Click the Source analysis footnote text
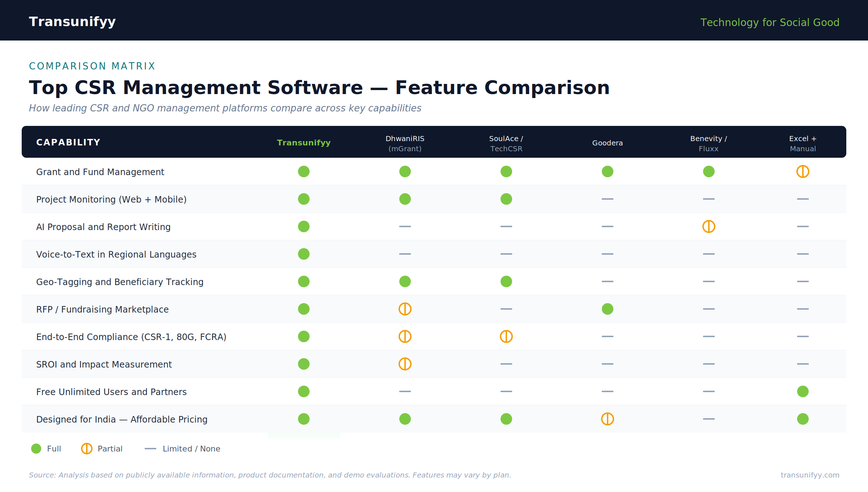The height and width of the screenshot is (492, 868). (270, 475)
